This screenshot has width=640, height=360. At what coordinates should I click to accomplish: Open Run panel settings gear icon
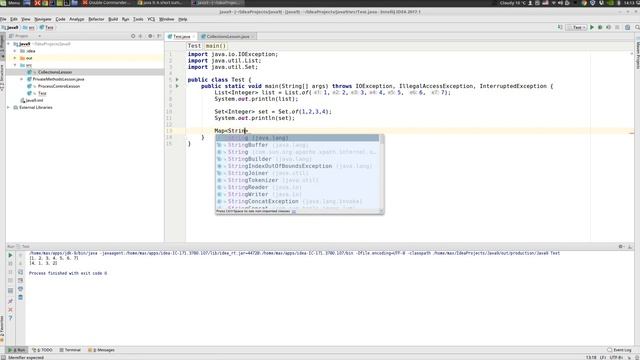point(621,247)
